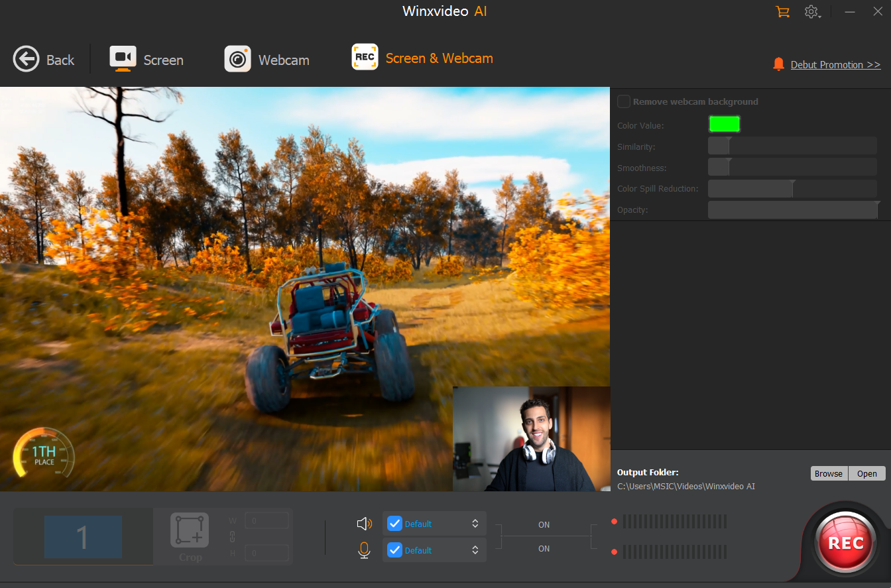Enable Remove webcam background checkbox
Screen dimensions: 891x588
(624, 101)
